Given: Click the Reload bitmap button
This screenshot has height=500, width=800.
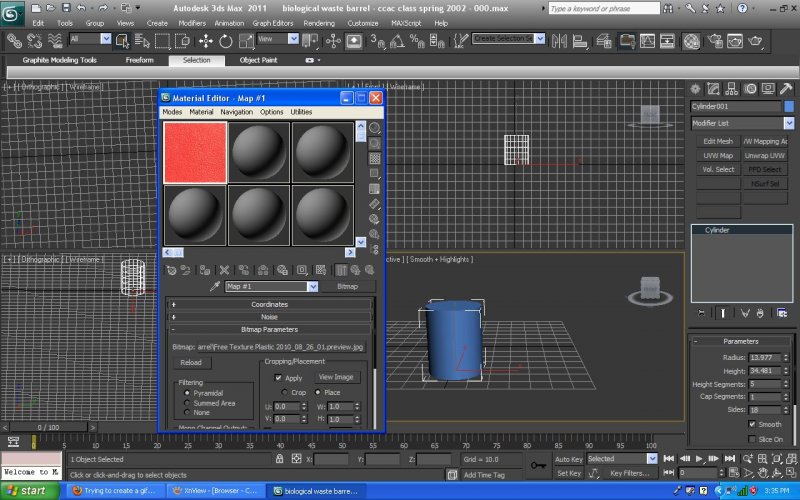Looking at the screenshot, I should pos(191,363).
